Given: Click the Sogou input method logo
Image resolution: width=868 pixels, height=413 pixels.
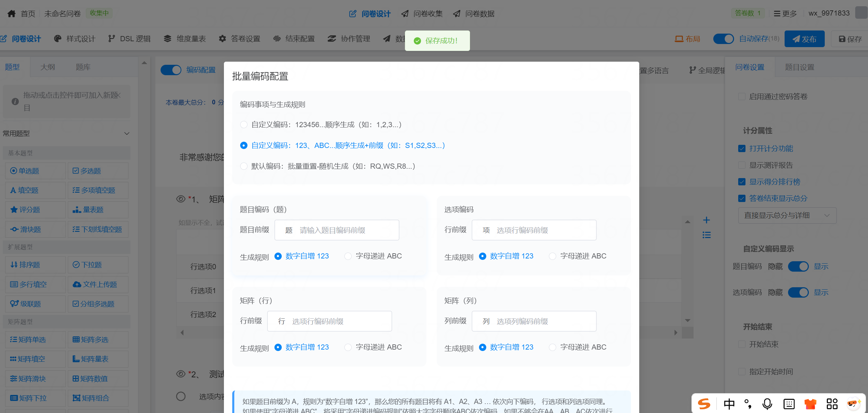Looking at the screenshot, I should [704, 404].
